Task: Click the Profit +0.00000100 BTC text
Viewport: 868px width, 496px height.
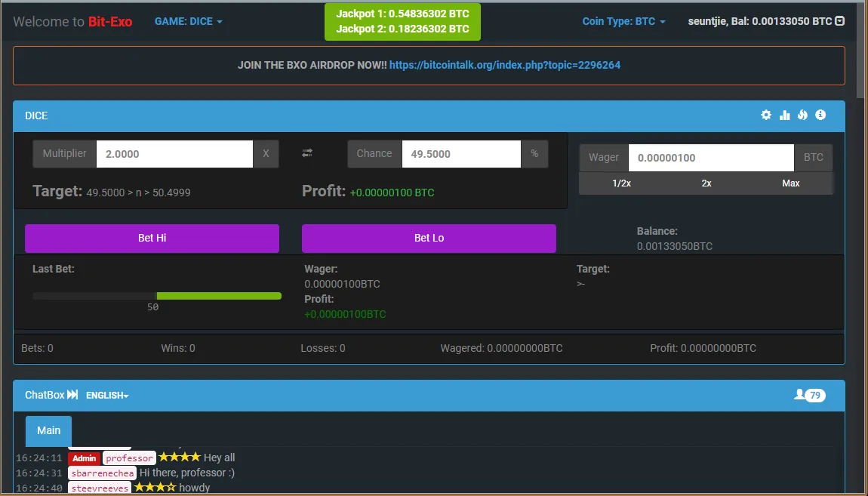Action: click(x=392, y=193)
